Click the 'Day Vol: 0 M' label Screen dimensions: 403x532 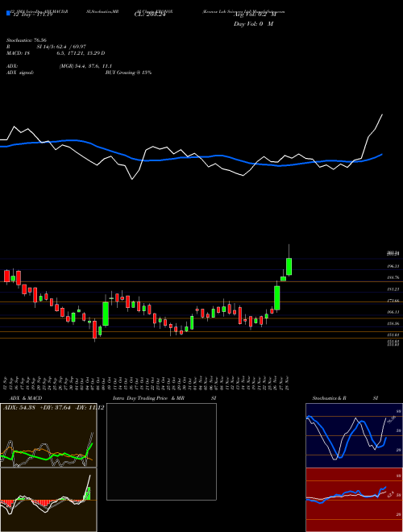click(x=253, y=24)
